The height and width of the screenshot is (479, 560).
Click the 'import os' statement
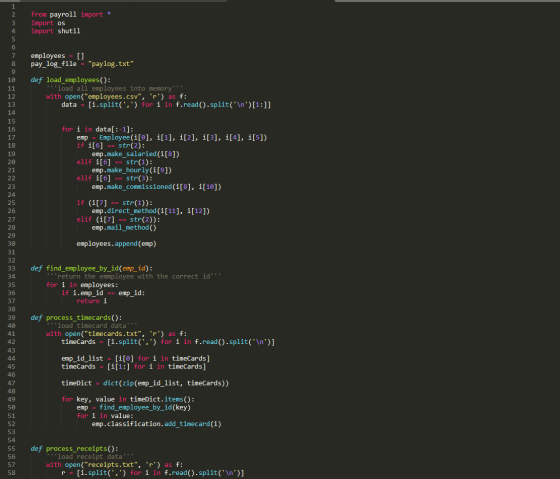[48, 23]
